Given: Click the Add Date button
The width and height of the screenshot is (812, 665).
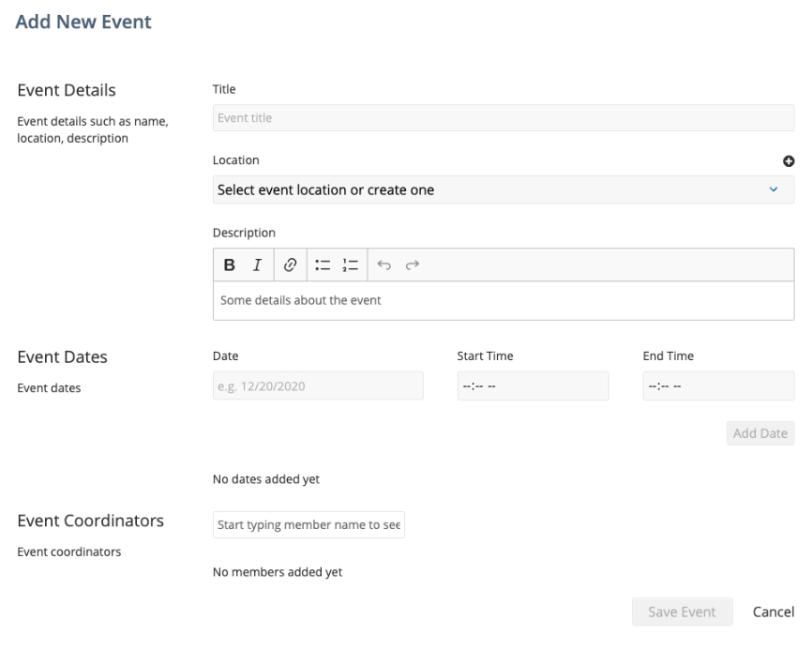Looking at the screenshot, I should (x=760, y=433).
